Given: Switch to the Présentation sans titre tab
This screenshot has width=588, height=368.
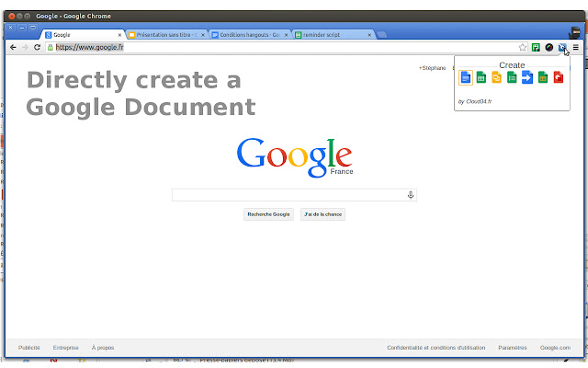Looking at the screenshot, I should click(167, 35).
